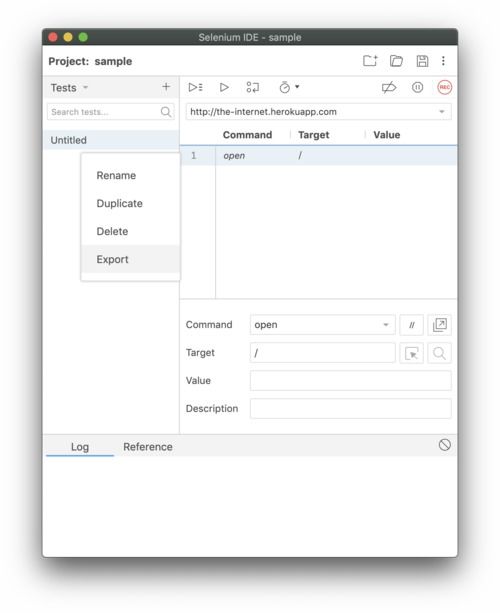Toggle disable breakpoints icon
500x613 pixels.
click(389, 87)
